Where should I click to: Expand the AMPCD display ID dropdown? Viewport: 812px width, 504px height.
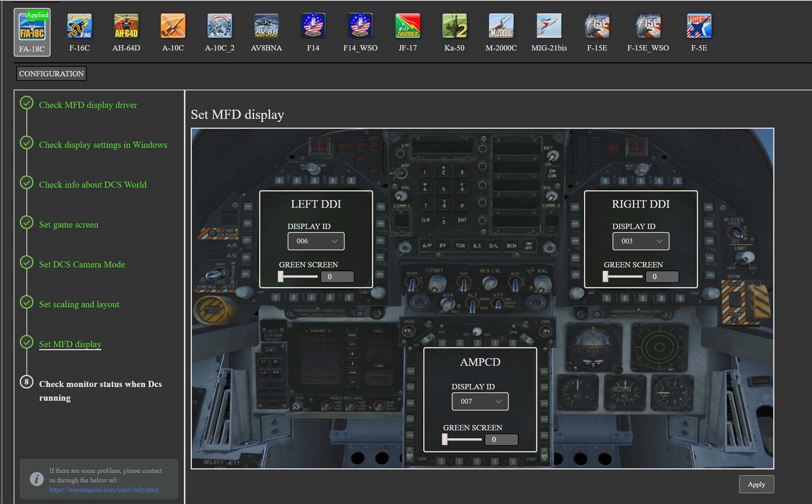[480, 401]
